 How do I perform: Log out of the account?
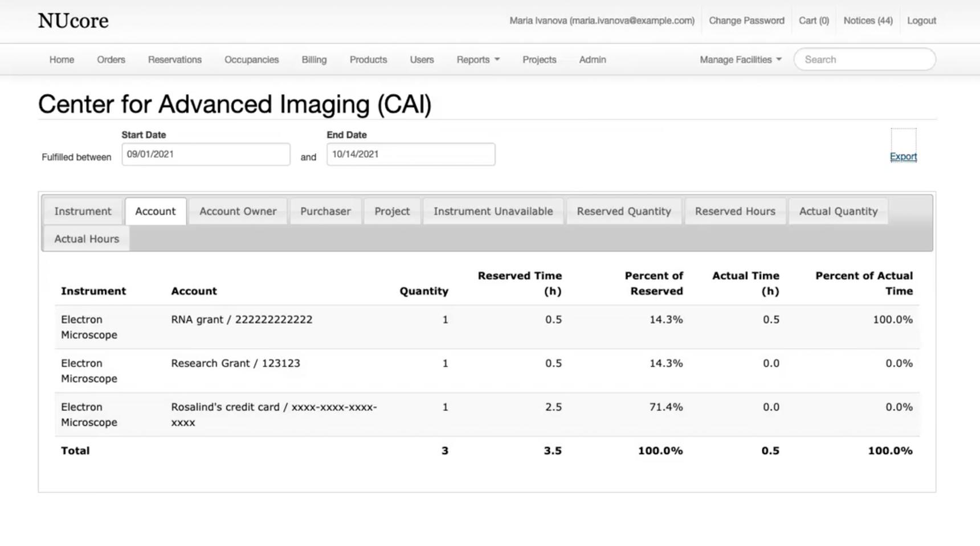tap(921, 21)
